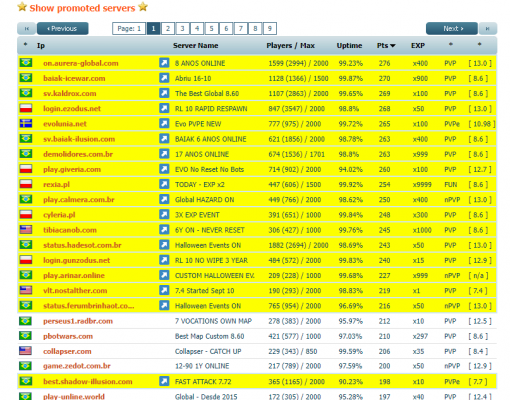Open external link icon for tibiacanob.com

(164, 230)
